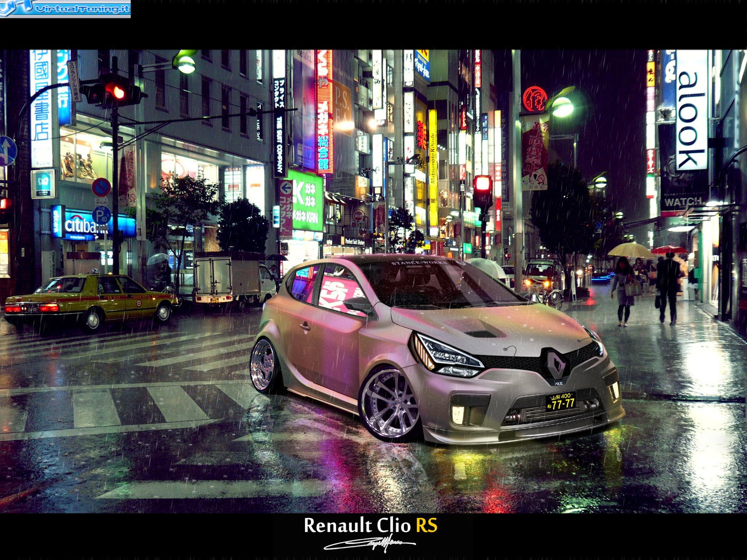Click the VirtualTuning.it logo banner
Image resolution: width=747 pixels, height=560 pixels.
pos(65,8)
